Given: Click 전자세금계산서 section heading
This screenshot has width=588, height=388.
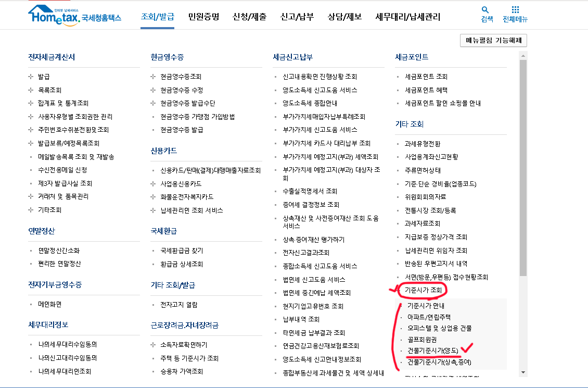Looking at the screenshot, I should pos(52,57).
